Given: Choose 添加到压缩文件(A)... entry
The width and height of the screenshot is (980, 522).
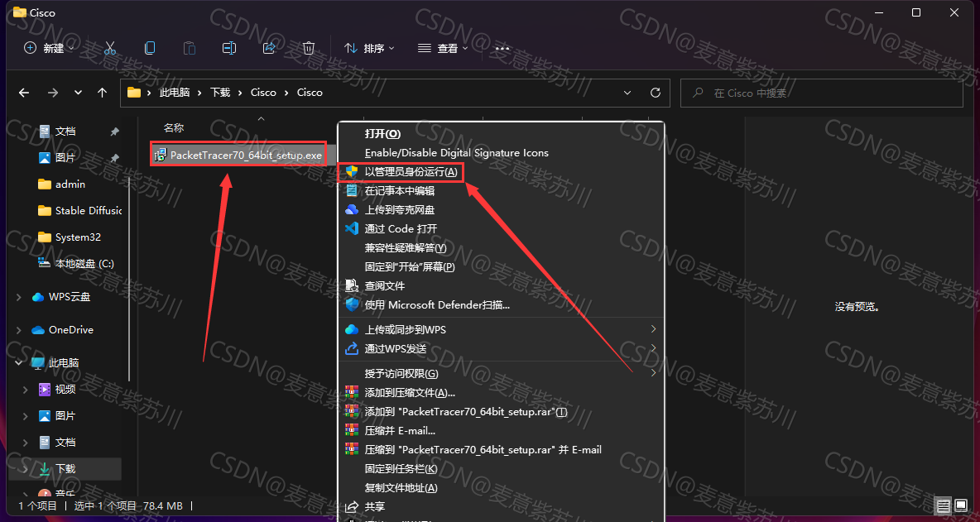Looking at the screenshot, I should coord(410,393).
